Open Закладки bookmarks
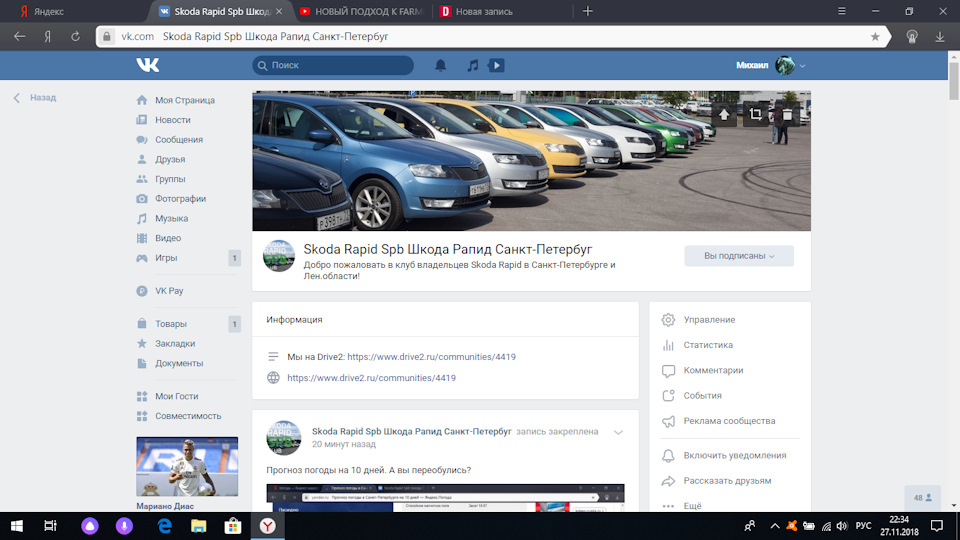Viewport: 960px width, 540px height. (175, 343)
